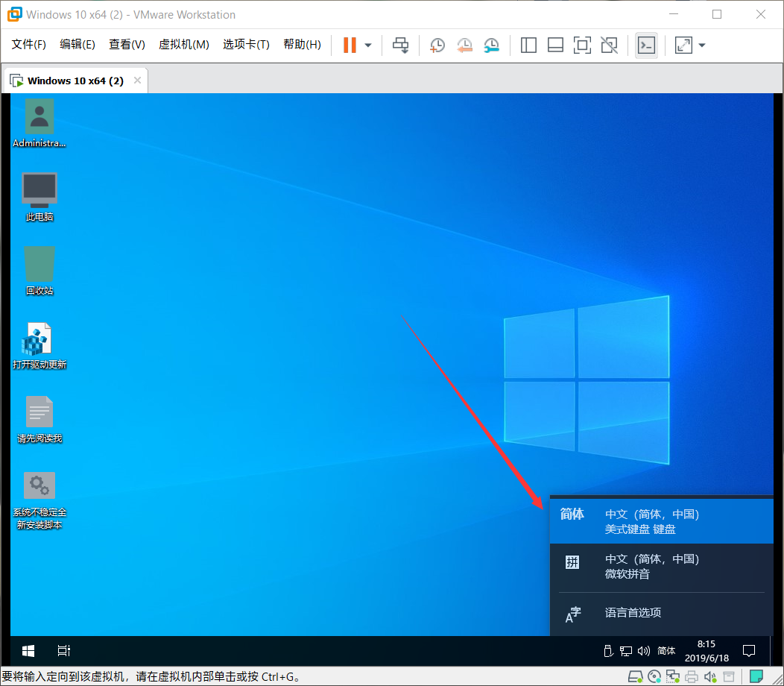Screen dimensions: 784x686
Task: Open the snapshot manager (wrench clock icon)
Action: coord(492,45)
